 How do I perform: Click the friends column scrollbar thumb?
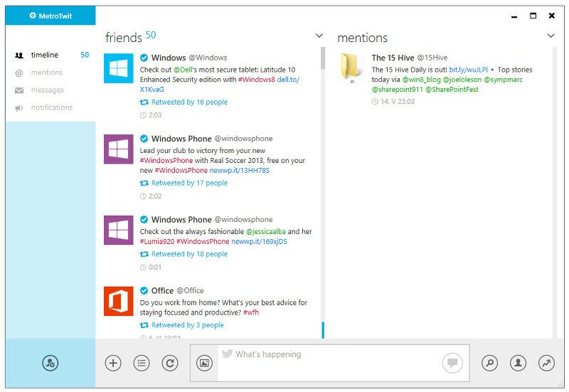(323, 58)
